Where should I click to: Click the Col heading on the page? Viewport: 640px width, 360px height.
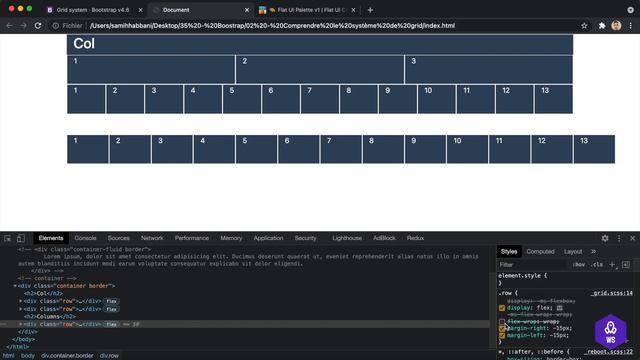tap(84, 44)
